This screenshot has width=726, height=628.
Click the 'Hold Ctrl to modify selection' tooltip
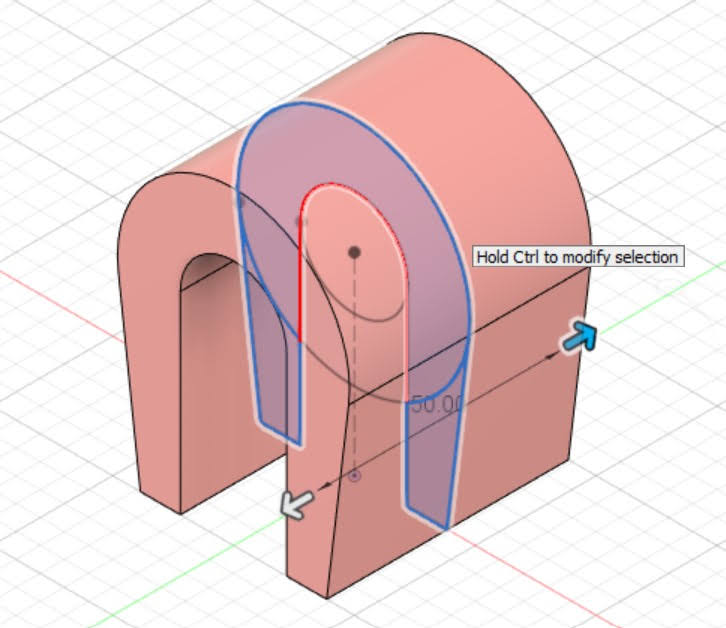point(577,257)
